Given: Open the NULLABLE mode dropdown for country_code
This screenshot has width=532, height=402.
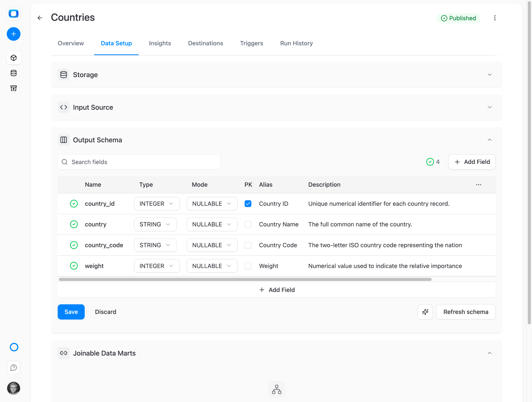Looking at the screenshot, I should pyautogui.click(x=212, y=245).
